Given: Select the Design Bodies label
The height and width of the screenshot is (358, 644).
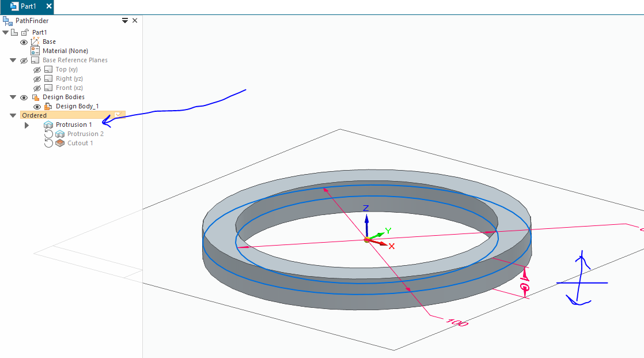Looking at the screenshot, I should (64, 97).
